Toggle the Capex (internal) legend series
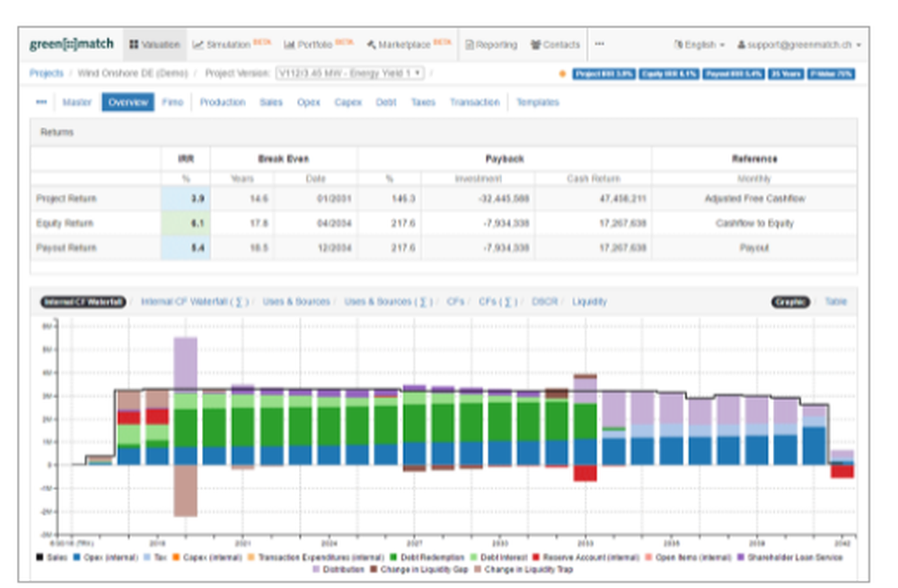Viewport: 898px width, 588px height. 207,557
